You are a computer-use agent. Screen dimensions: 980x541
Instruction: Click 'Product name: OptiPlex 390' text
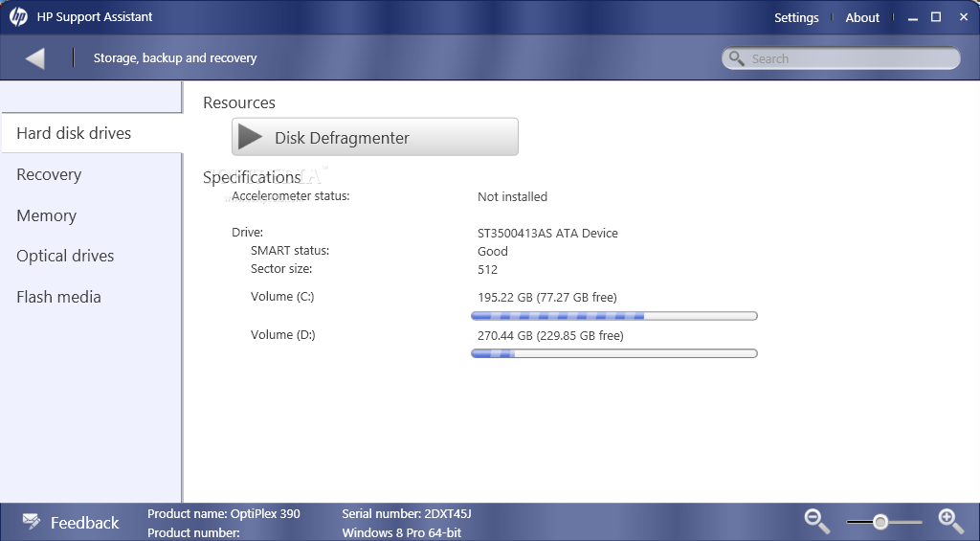224,514
